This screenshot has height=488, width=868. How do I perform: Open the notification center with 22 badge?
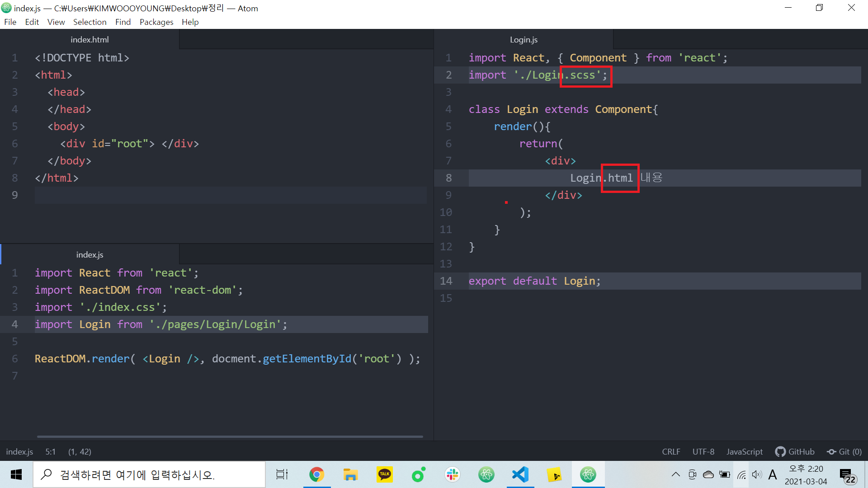point(847,475)
